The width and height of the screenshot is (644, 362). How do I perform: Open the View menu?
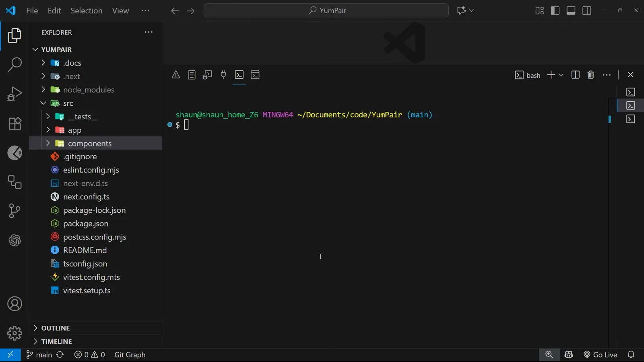[120, 10]
